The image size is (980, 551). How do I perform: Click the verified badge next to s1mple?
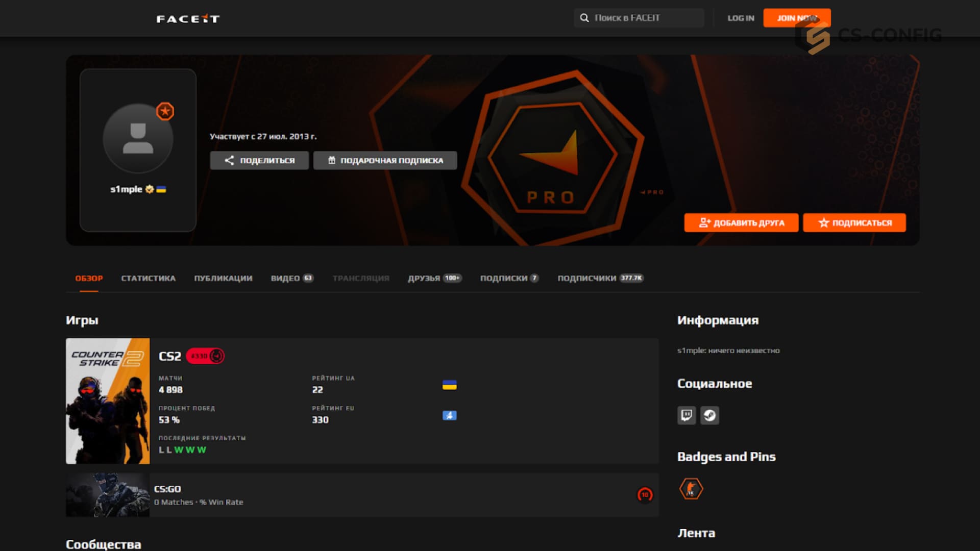click(150, 189)
